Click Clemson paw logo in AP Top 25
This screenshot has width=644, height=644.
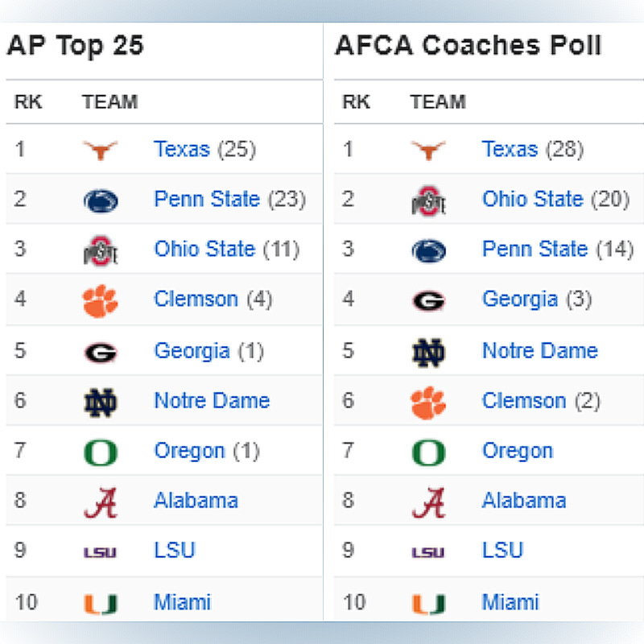point(101,301)
